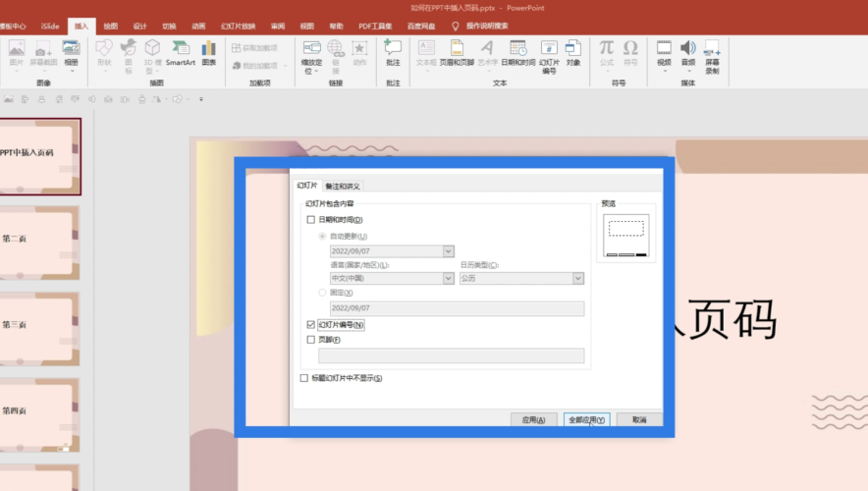Open the 屏幕截图 screenshot tool
The image size is (868, 491).
point(43,55)
